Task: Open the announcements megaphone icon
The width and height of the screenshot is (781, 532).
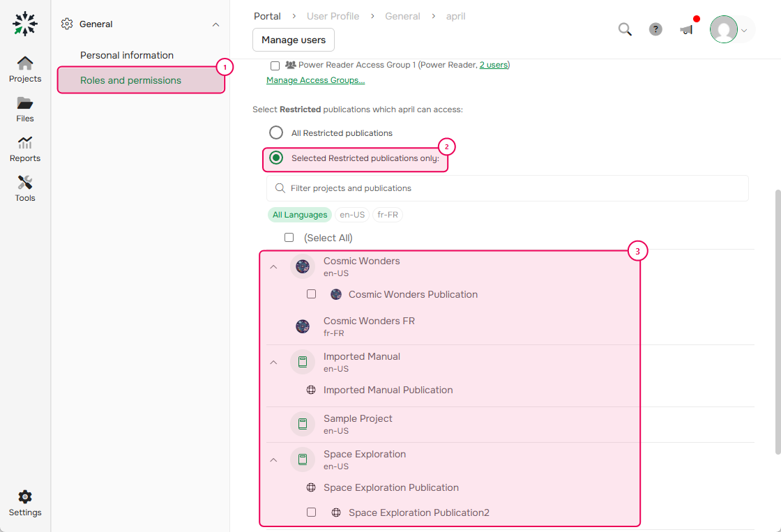Action: (687, 30)
